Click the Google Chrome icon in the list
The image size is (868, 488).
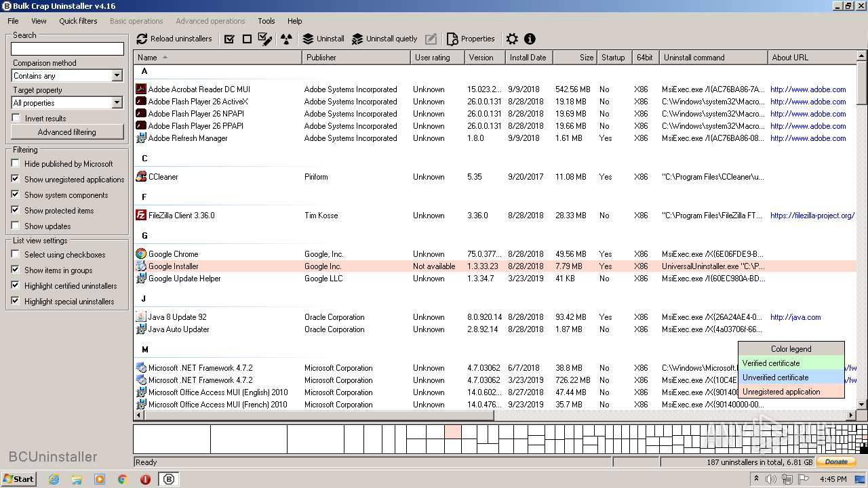tap(141, 253)
